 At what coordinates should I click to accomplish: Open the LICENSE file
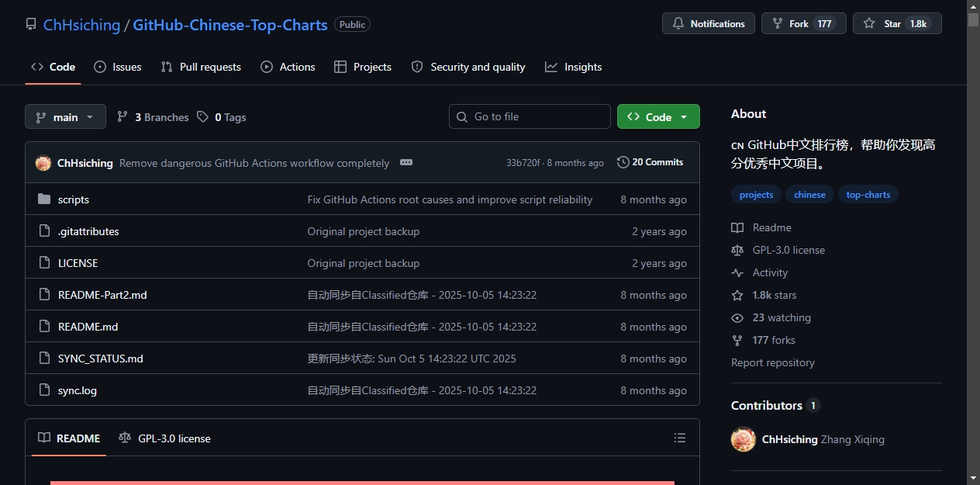click(x=78, y=263)
